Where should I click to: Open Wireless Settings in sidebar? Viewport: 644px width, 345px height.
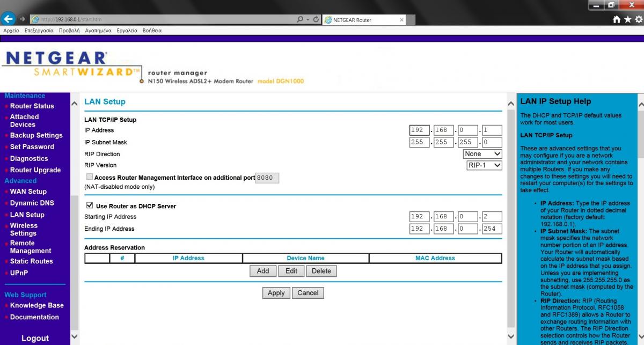[24, 230]
